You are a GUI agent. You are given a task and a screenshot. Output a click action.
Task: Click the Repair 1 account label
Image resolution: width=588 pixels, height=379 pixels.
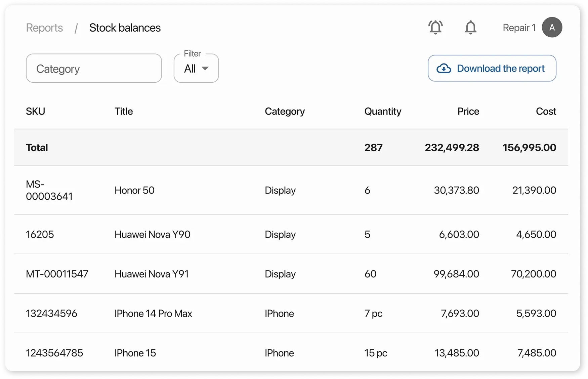(519, 28)
